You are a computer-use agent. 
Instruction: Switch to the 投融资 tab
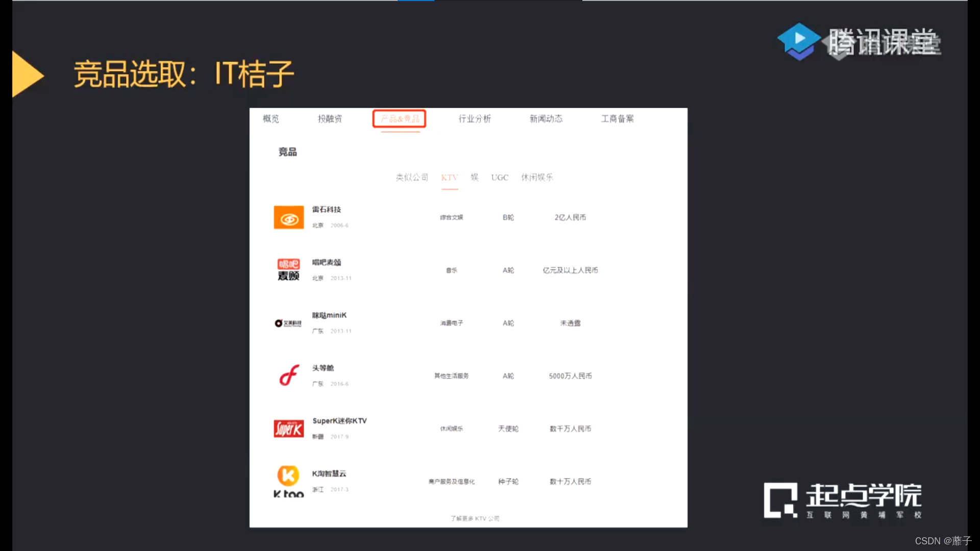point(330,119)
